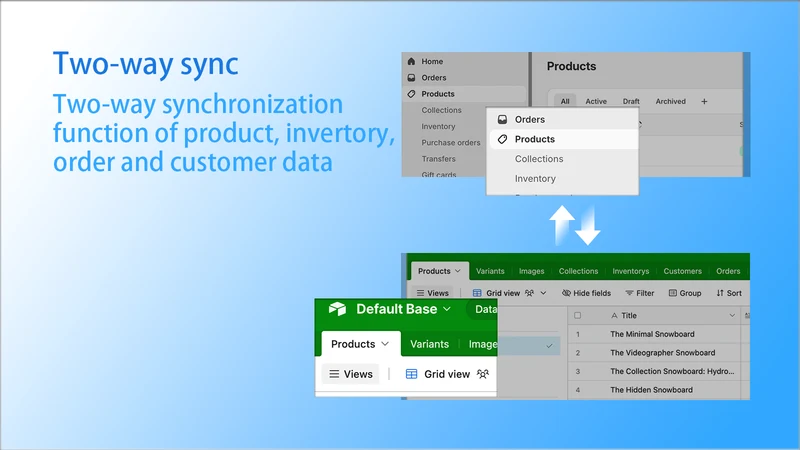Viewport: 800px width, 450px height.
Task: Click checkmark on the highlighted view row
Action: pos(549,346)
